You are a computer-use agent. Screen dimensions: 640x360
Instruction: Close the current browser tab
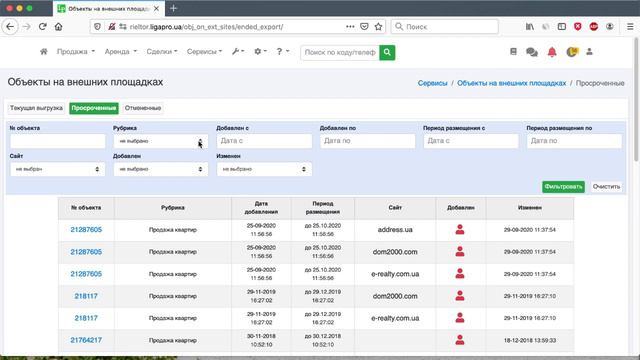click(156, 8)
